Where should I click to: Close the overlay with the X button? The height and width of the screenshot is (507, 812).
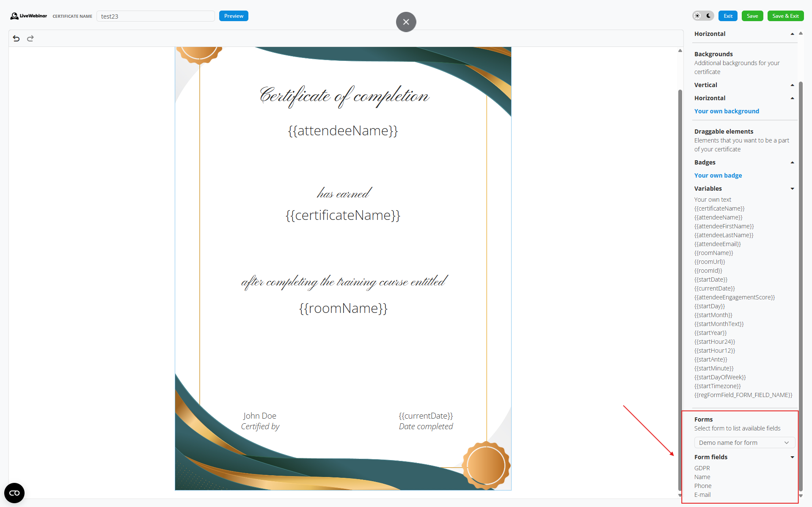pyautogui.click(x=406, y=22)
